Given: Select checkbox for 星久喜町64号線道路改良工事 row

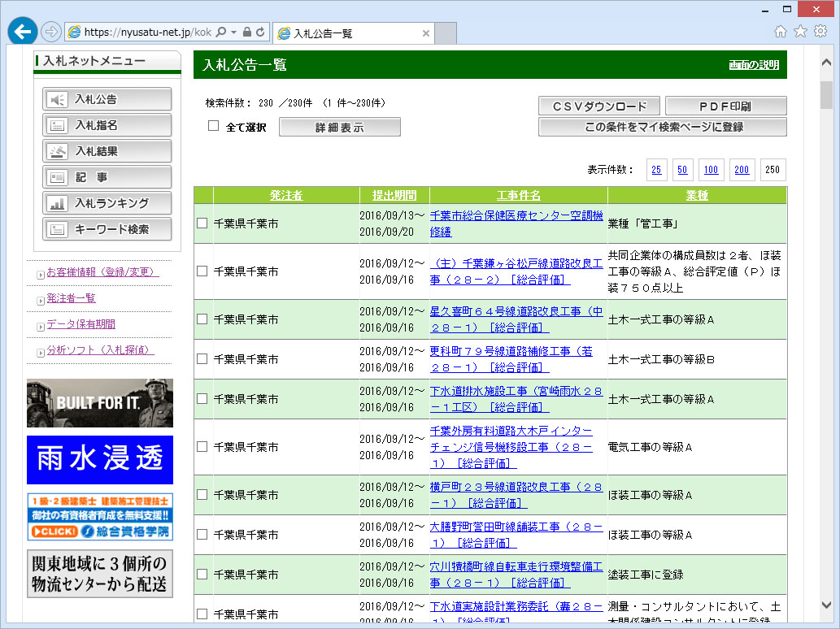Looking at the screenshot, I should click(202, 319).
